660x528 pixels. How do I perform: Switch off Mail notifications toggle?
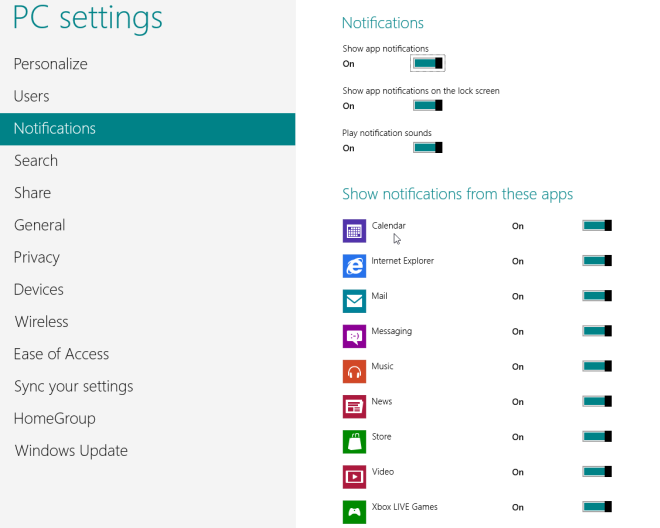click(597, 296)
